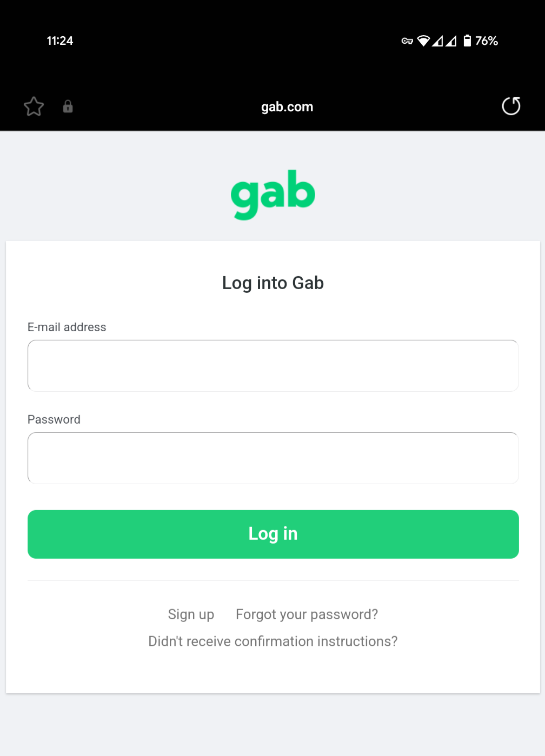Tap the bookmark star icon
Viewport: 545px width, 756px height.
point(34,106)
